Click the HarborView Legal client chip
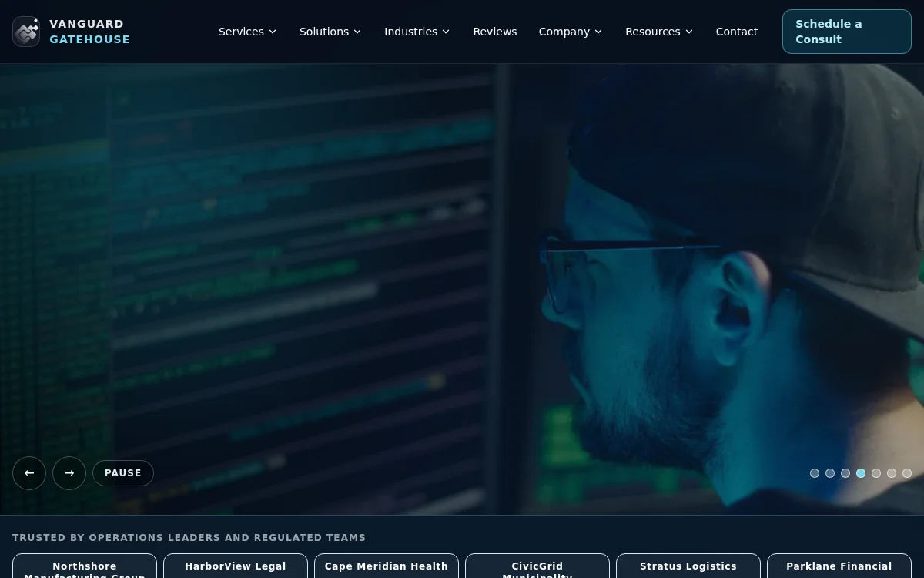 pos(235,566)
